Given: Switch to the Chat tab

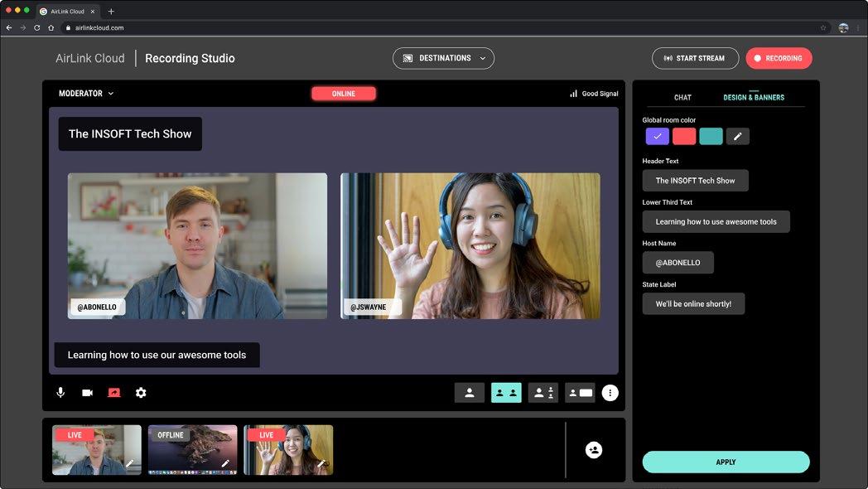Looking at the screenshot, I should point(682,98).
